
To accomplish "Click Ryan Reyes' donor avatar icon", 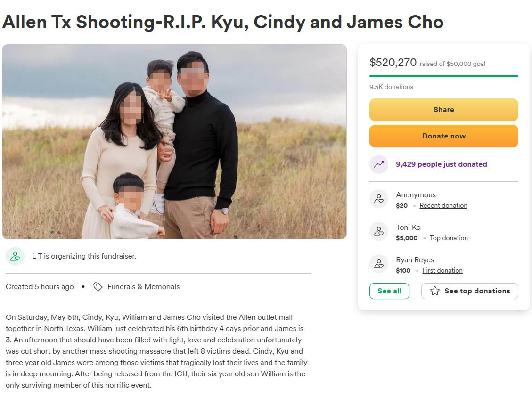I will (x=379, y=264).
